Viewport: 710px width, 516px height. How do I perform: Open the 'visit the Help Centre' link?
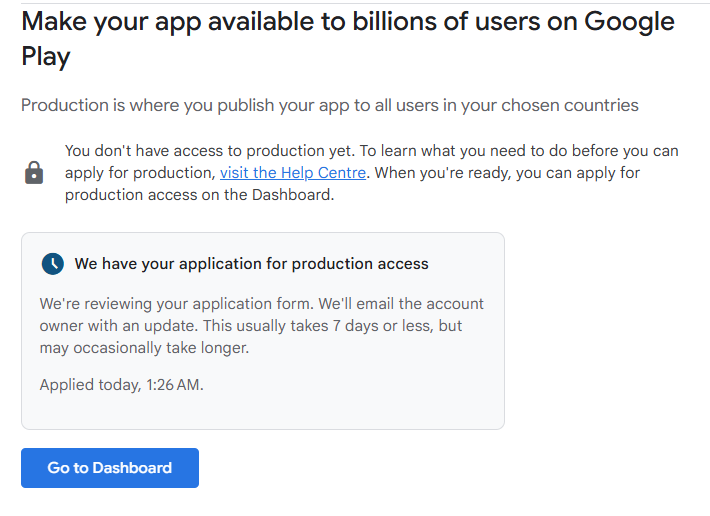click(293, 173)
